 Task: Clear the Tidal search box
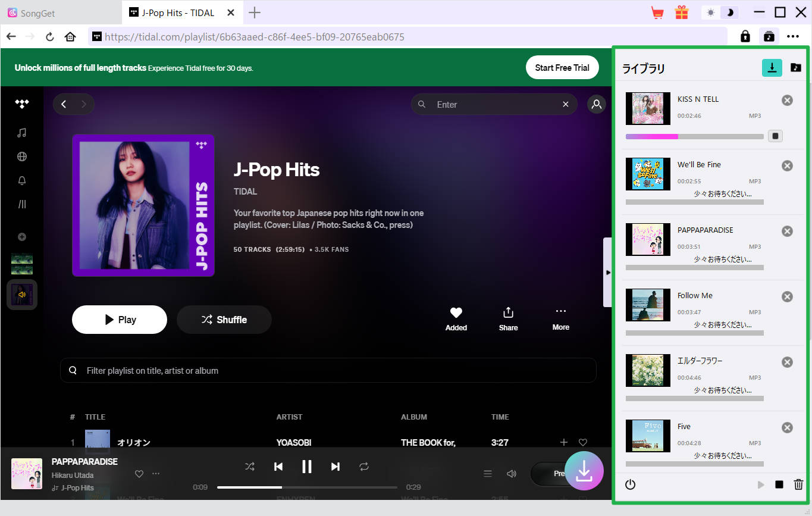(x=566, y=104)
